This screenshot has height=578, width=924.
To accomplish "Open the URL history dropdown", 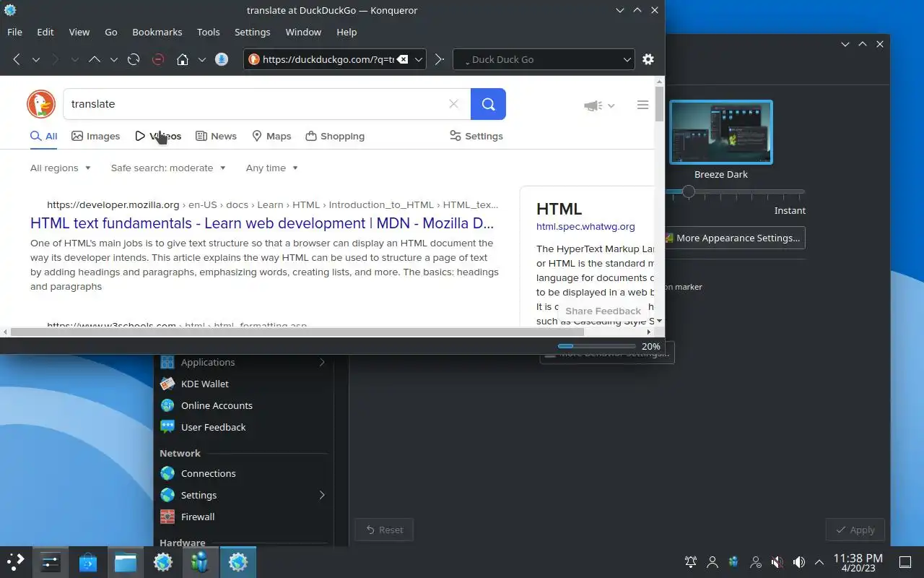I will tap(418, 59).
